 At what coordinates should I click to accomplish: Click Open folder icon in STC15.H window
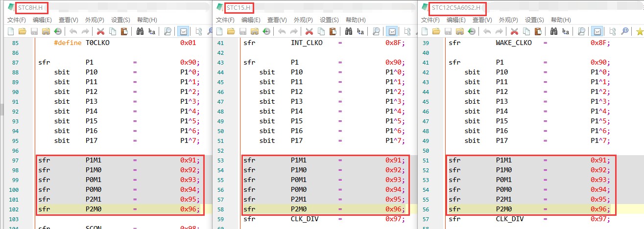coord(231,31)
